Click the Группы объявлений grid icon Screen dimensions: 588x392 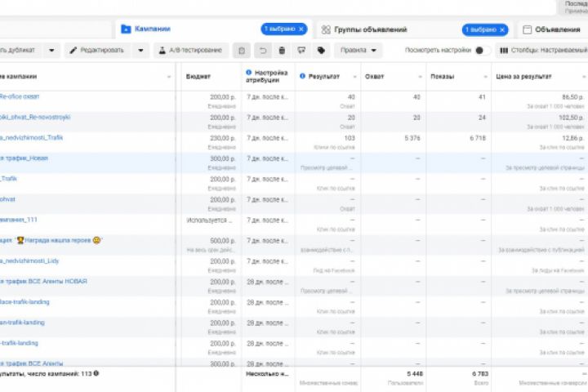[326, 29]
